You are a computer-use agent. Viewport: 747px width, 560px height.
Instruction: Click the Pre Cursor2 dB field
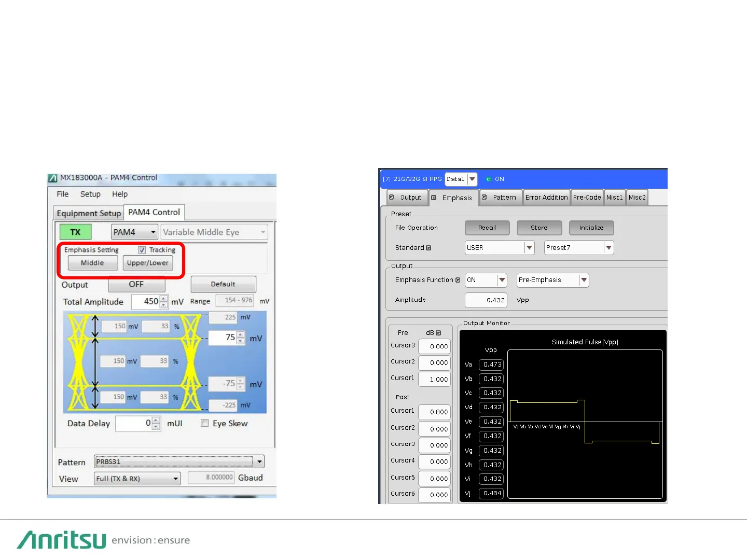[x=435, y=363]
